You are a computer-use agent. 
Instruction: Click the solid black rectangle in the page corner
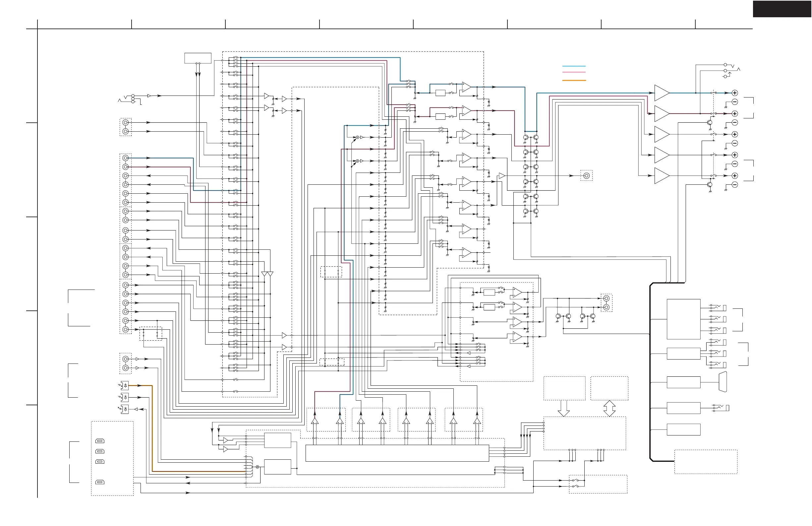coord(782,9)
